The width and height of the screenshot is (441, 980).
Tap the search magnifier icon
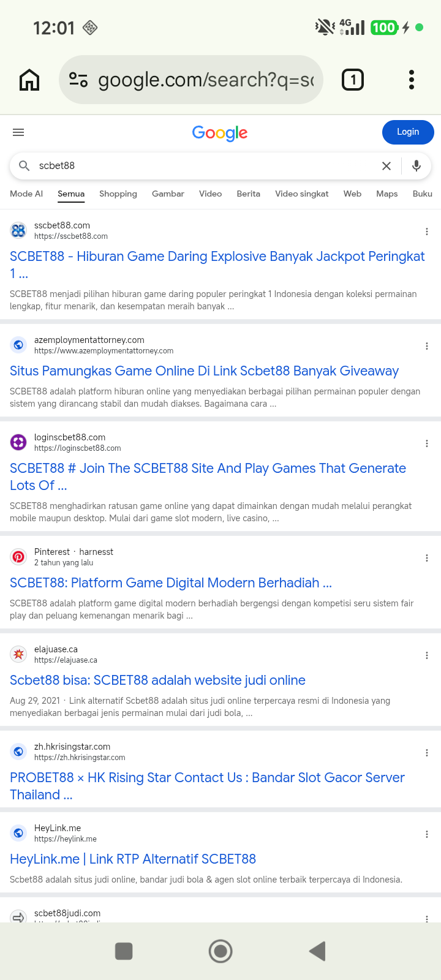coord(24,166)
